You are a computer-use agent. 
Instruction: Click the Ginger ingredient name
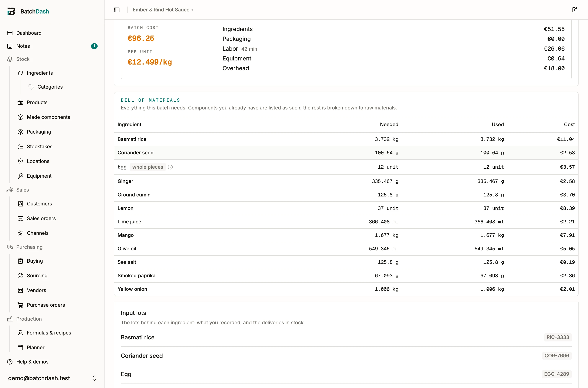[125, 181]
